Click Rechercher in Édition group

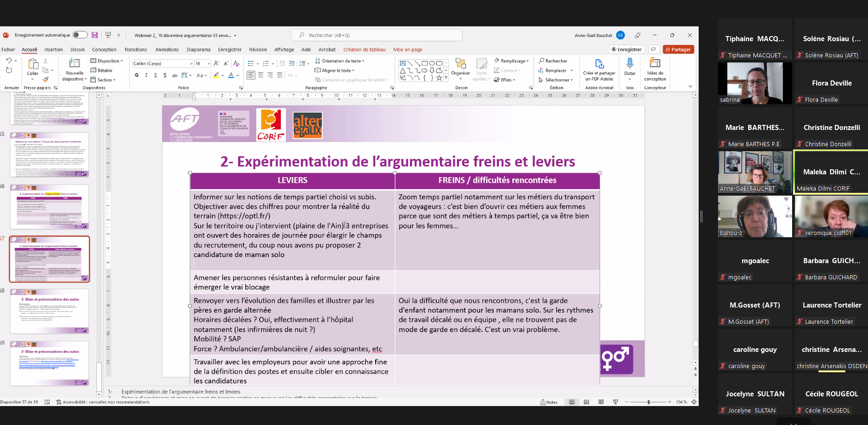click(x=553, y=61)
